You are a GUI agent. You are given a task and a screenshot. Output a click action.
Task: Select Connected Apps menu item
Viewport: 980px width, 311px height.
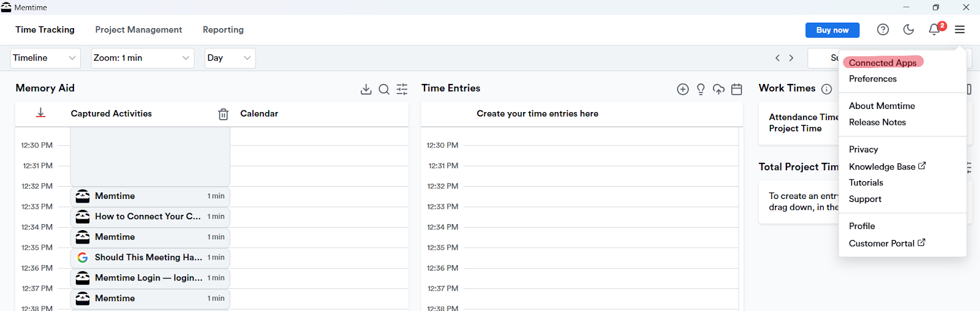[883, 62]
